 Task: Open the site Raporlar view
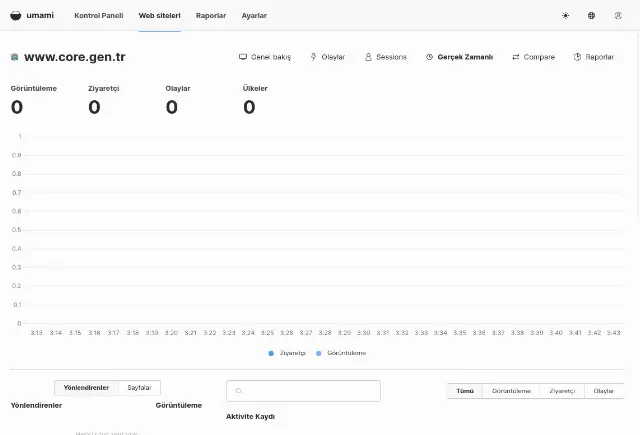(x=594, y=57)
